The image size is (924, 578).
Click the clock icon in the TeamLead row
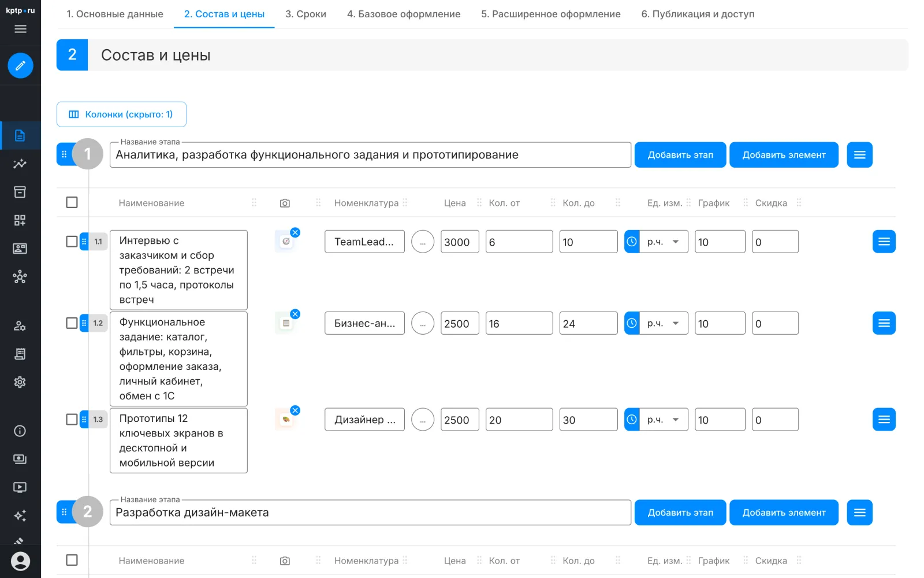632,242
